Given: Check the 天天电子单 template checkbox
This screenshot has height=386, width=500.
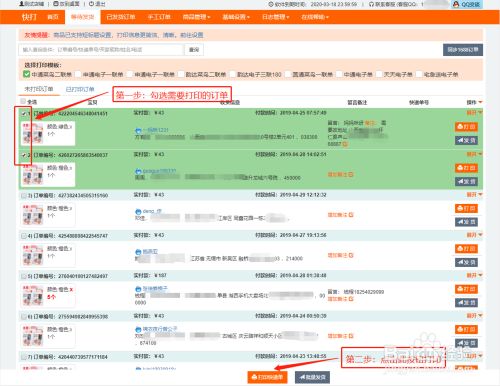Looking at the screenshot, I should click(x=379, y=74).
